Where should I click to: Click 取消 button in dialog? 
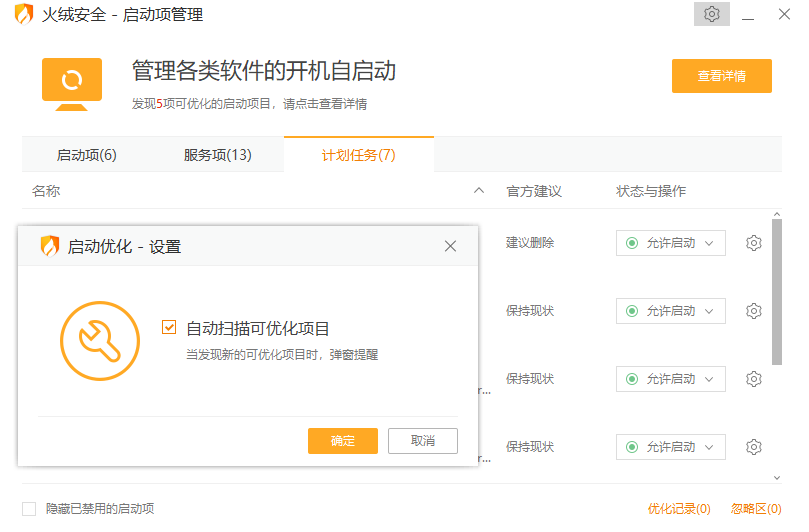click(x=423, y=441)
